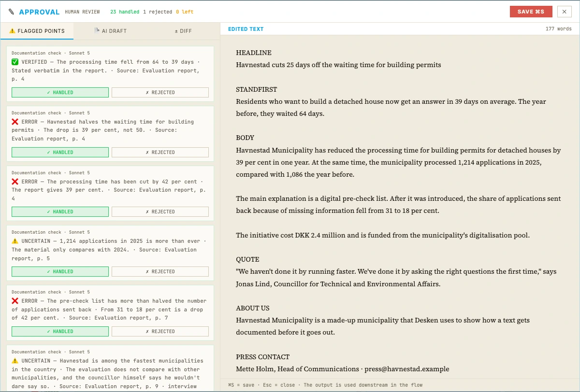This screenshot has height=392, width=580.
Task: Show the Diff tab
Action: tap(183, 31)
